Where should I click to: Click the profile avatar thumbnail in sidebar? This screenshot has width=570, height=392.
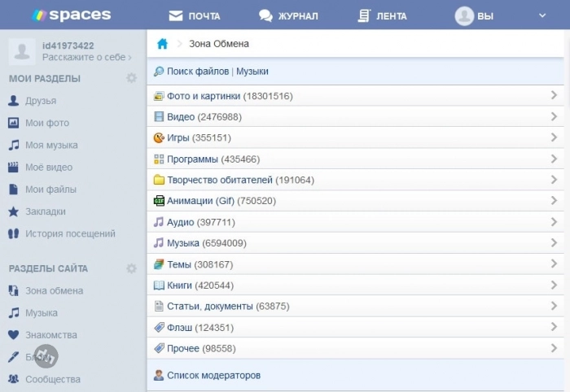22,51
